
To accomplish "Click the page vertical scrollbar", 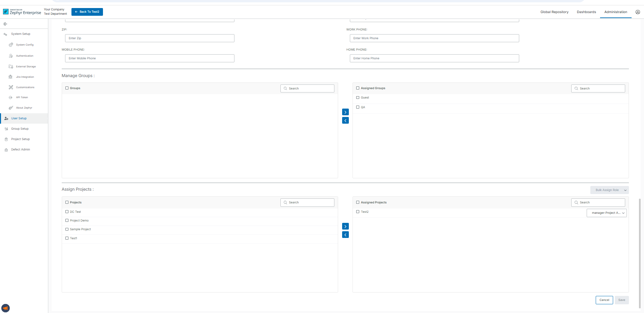I will (x=640, y=251).
